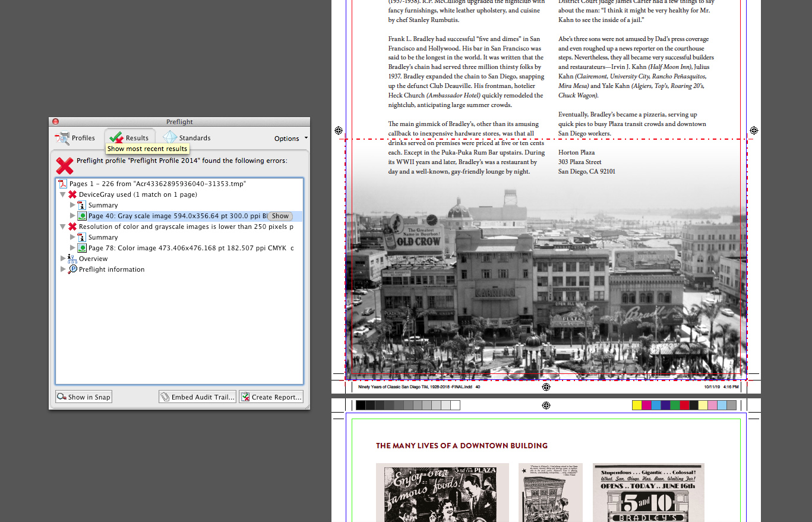This screenshot has height=522, width=812.
Task: Click the Show in Snap button
Action: 84,397
